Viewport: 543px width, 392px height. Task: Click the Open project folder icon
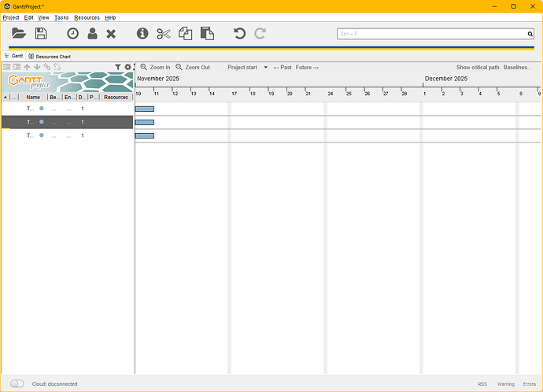(x=19, y=33)
